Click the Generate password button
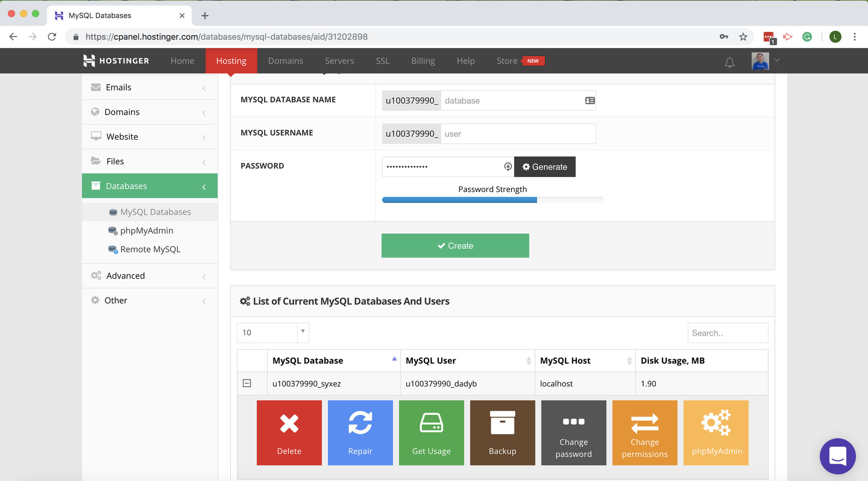 [544, 167]
